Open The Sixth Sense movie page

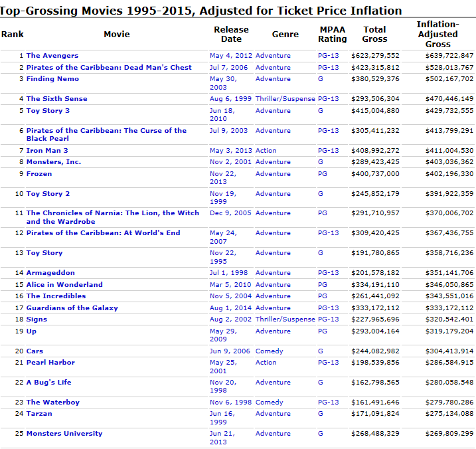click(57, 99)
